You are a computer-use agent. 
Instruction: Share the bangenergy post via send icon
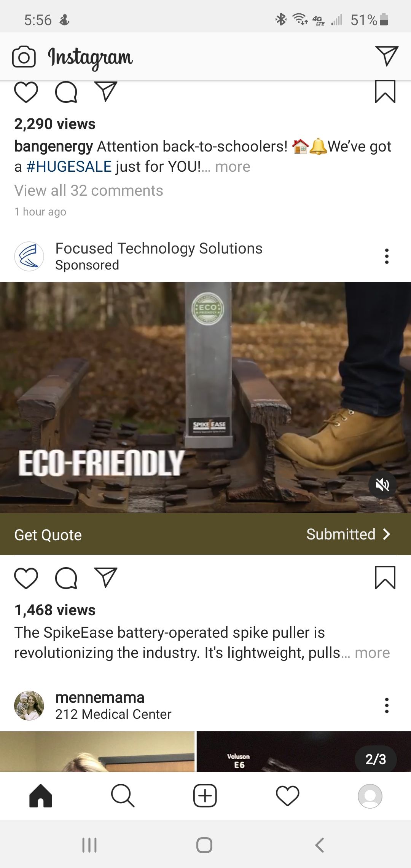[106, 91]
